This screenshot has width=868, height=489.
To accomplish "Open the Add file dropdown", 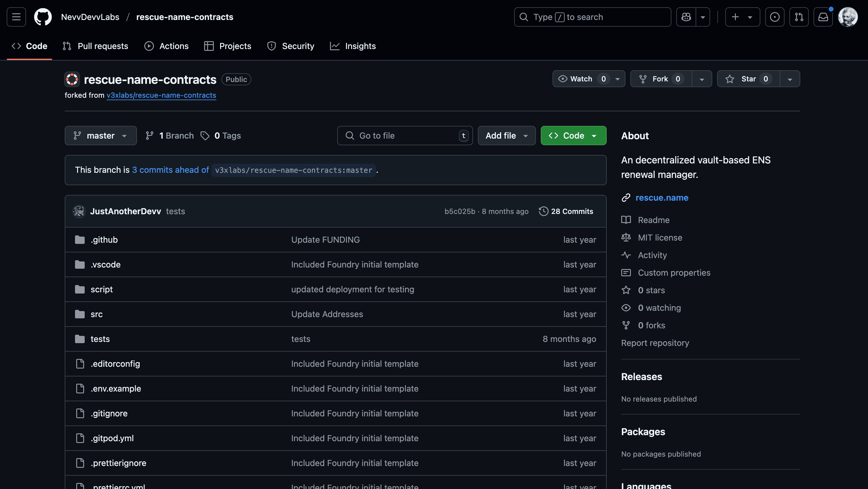I will click(x=507, y=136).
